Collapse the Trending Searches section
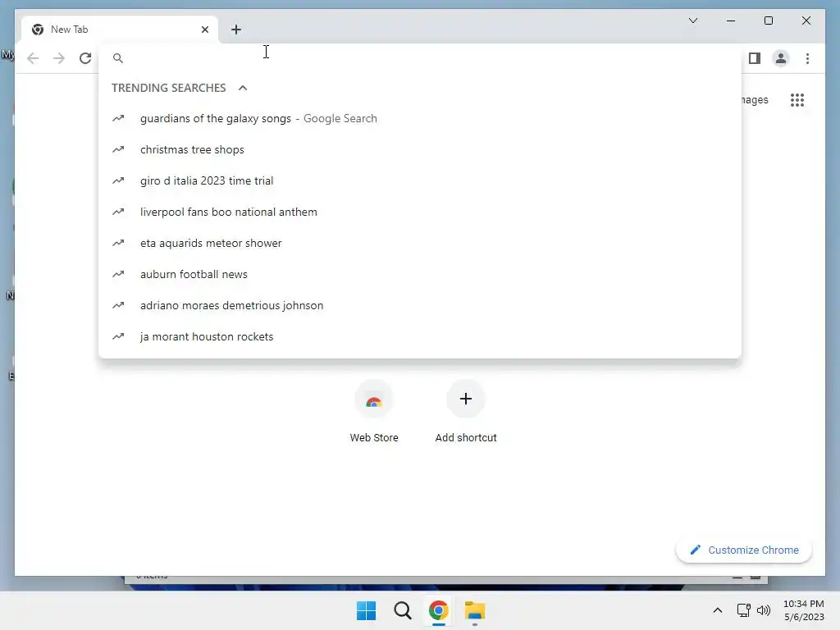The height and width of the screenshot is (630, 840). point(243,88)
